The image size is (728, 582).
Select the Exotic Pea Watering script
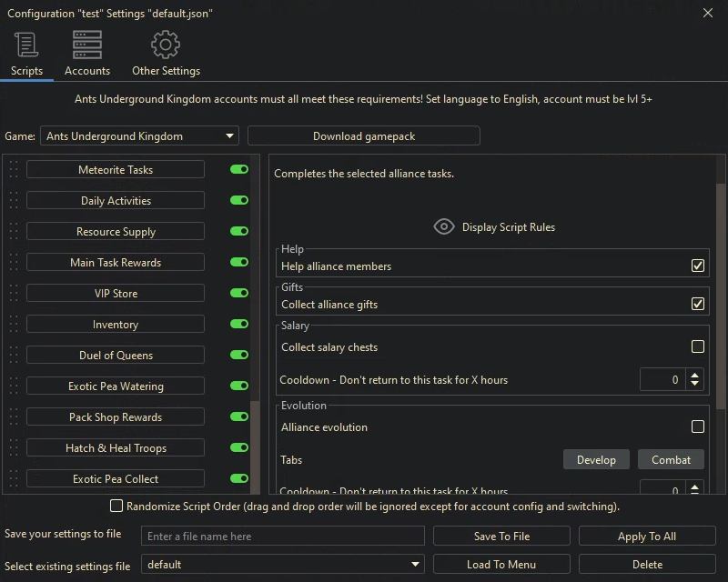(x=116, y=386)
